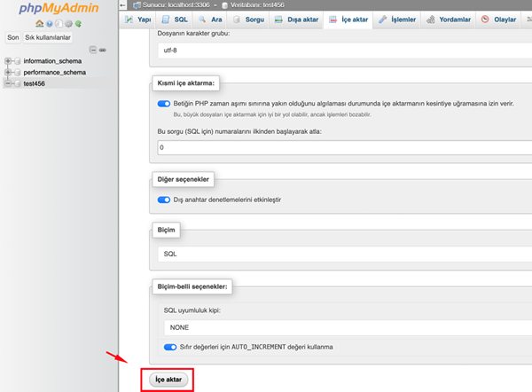Open the Olaylar tab

498,20
